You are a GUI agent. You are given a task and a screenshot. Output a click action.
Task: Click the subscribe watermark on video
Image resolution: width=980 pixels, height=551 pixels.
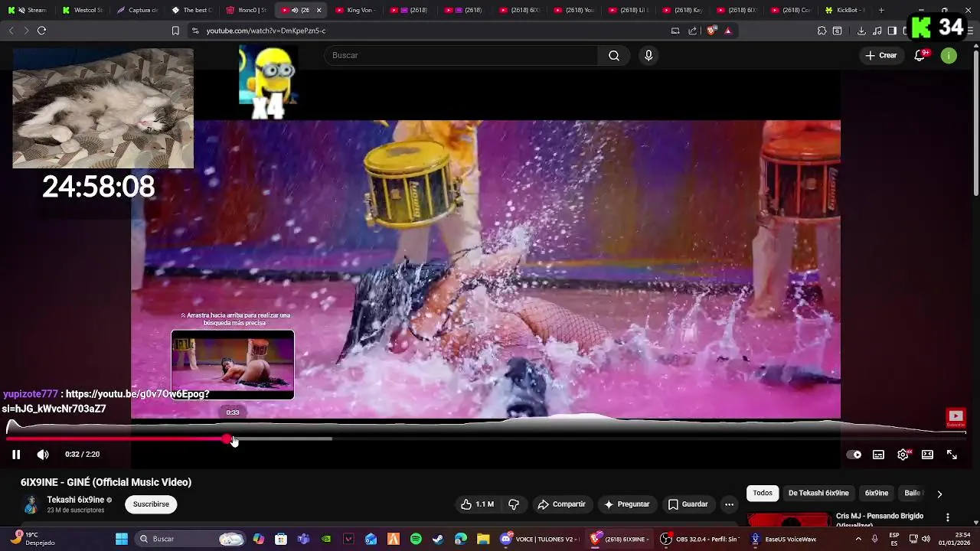[955, 418]
